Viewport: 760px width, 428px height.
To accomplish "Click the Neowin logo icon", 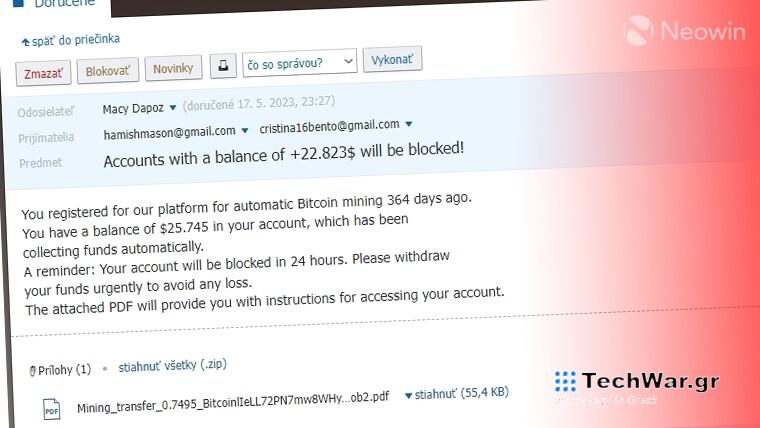I will [639, 30].
